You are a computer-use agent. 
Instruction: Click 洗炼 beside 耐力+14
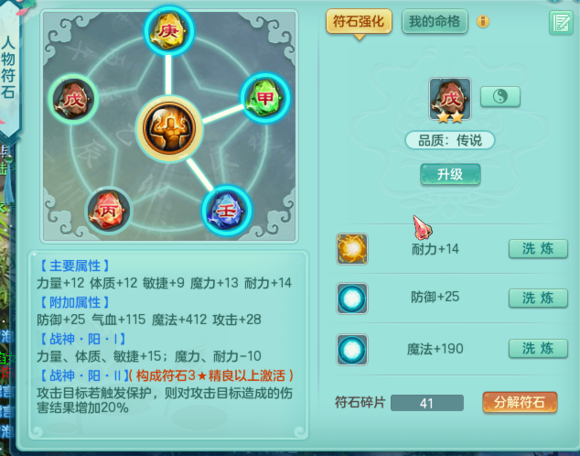click(538, 249)
